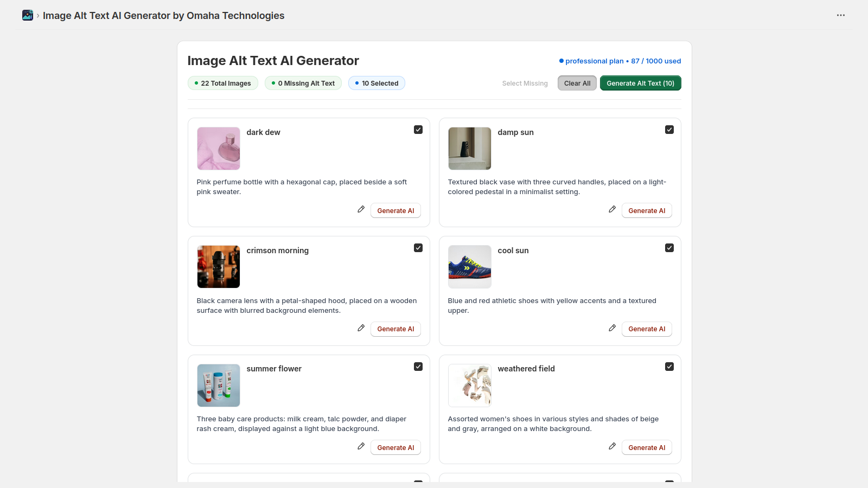This screenshot has height=488, width=868.
Task: Click the 'Pink perfume bottle' alt text
Action: pos(302,187)
